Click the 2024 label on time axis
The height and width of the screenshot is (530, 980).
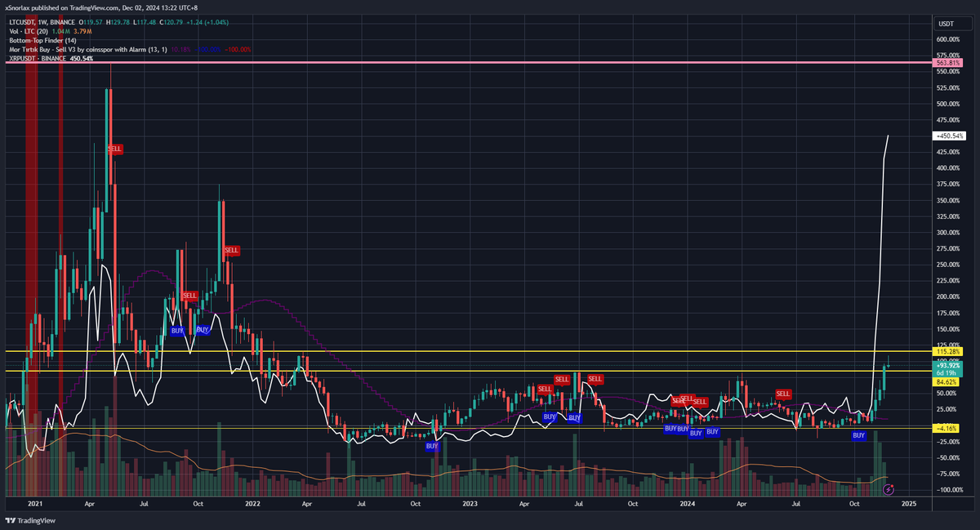tap(686, 504)
